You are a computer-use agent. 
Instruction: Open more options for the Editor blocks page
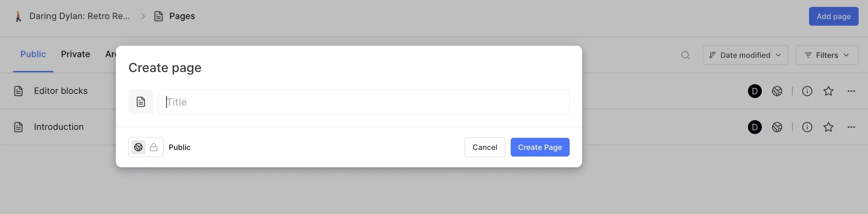(x=852, y=91)
